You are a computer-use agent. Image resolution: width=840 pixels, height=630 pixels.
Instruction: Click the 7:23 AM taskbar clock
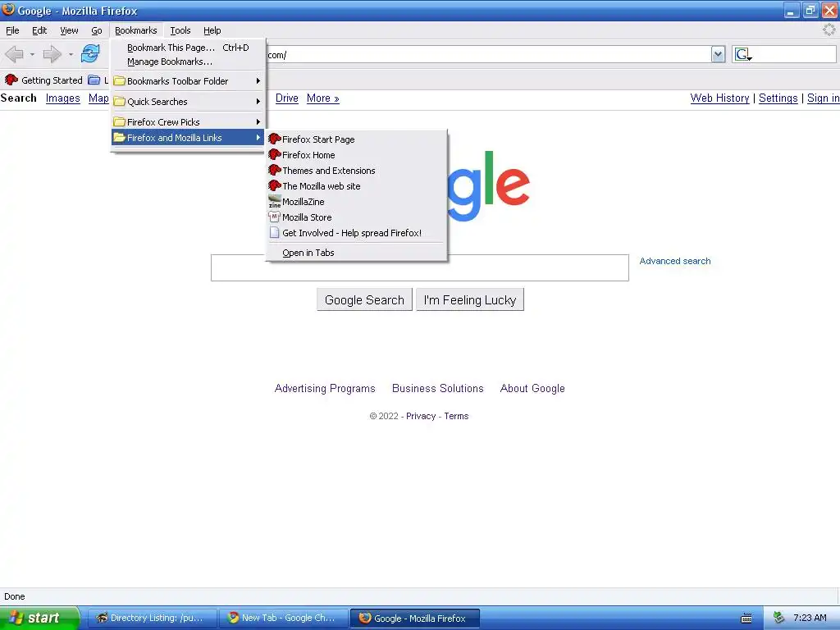coord(810,618)
